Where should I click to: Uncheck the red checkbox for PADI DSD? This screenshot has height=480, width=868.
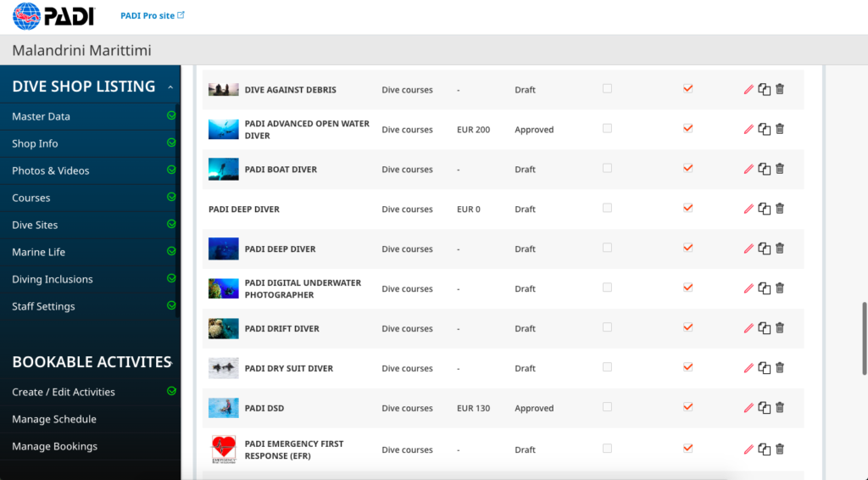click(687, 407)
